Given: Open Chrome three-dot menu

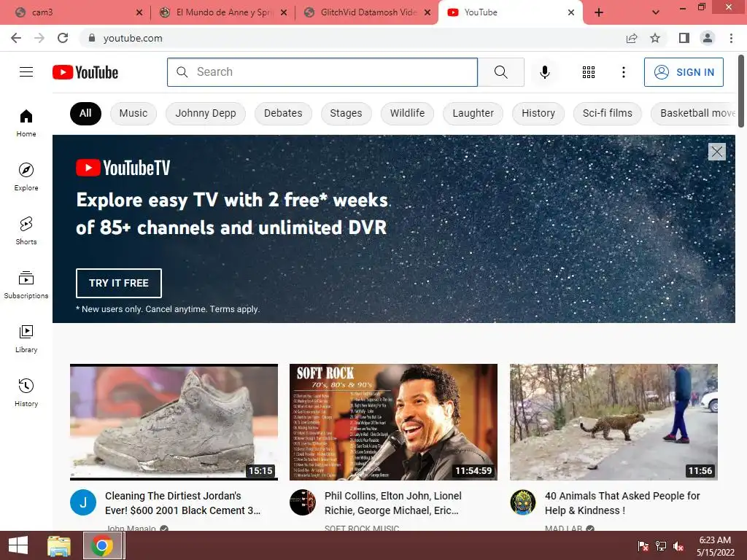Looking at the screenshot, I should pos(731,38).
